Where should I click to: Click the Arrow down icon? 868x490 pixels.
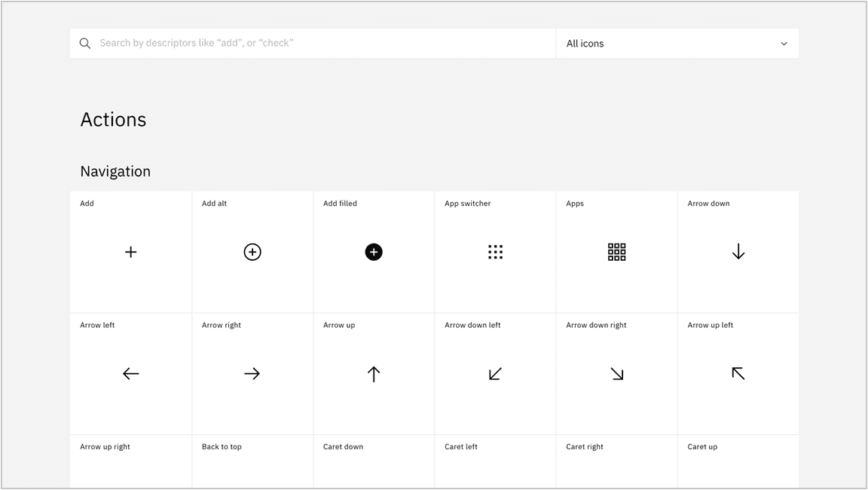click(738, 252)
